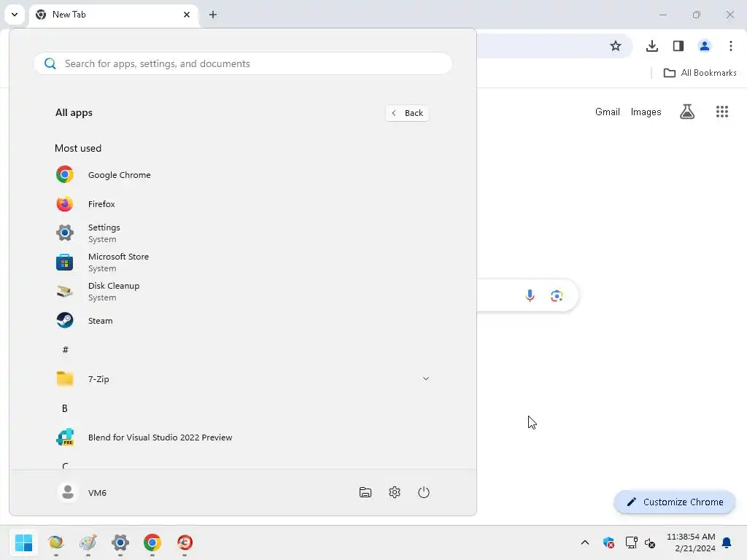Toggle Chrome side panel icon
Viewport: 747px width, 560px height.
click(x=678, y=46)
